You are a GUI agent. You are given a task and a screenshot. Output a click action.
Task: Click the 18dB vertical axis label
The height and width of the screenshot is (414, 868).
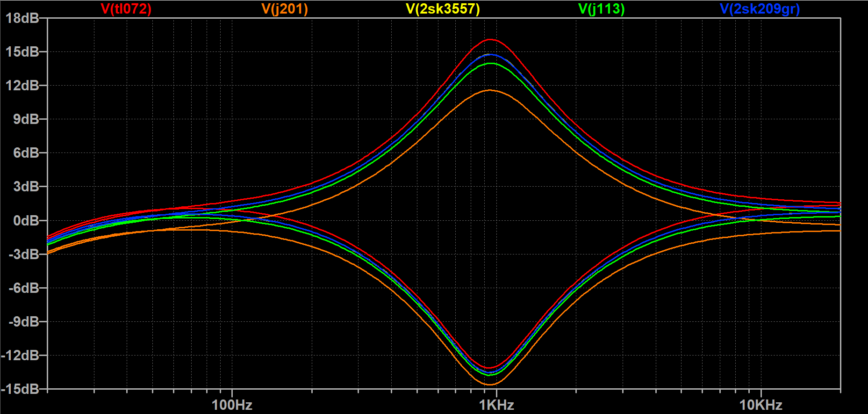[22, 18]
